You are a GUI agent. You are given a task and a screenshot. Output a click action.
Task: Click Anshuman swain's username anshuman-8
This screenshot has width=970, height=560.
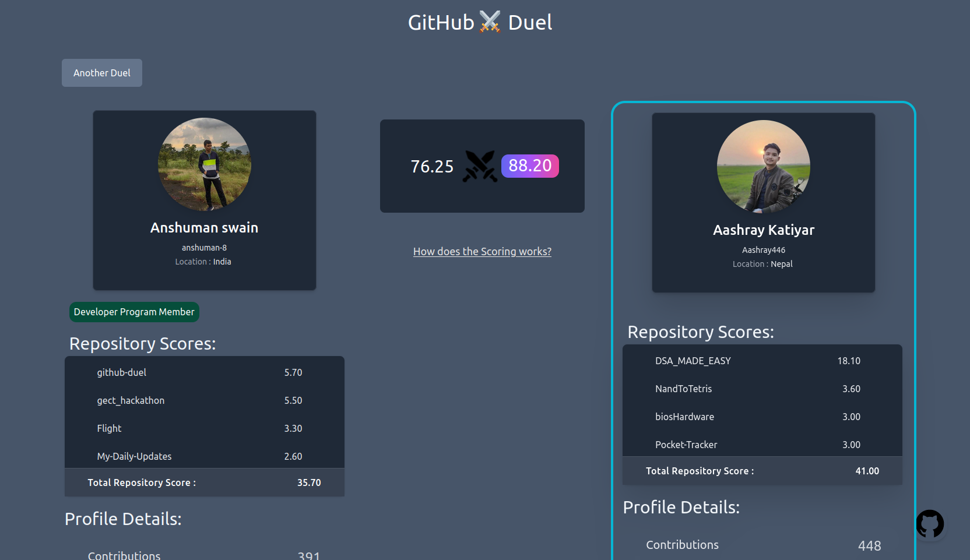pos(204,247)
